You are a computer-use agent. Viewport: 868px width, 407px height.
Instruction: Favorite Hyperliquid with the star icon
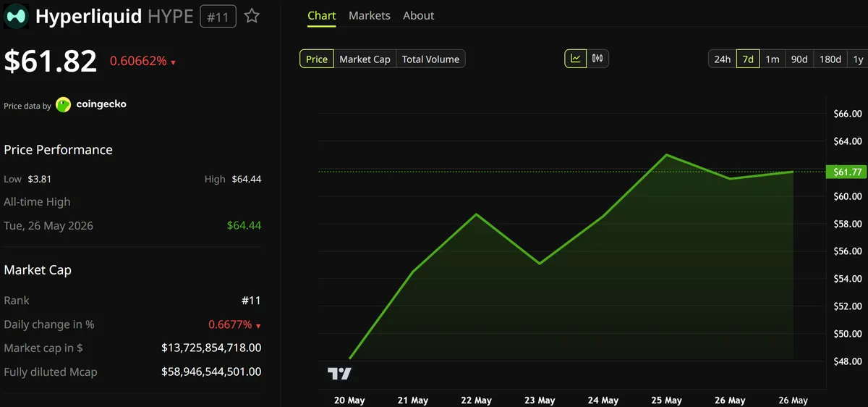(x=252, y=16)
